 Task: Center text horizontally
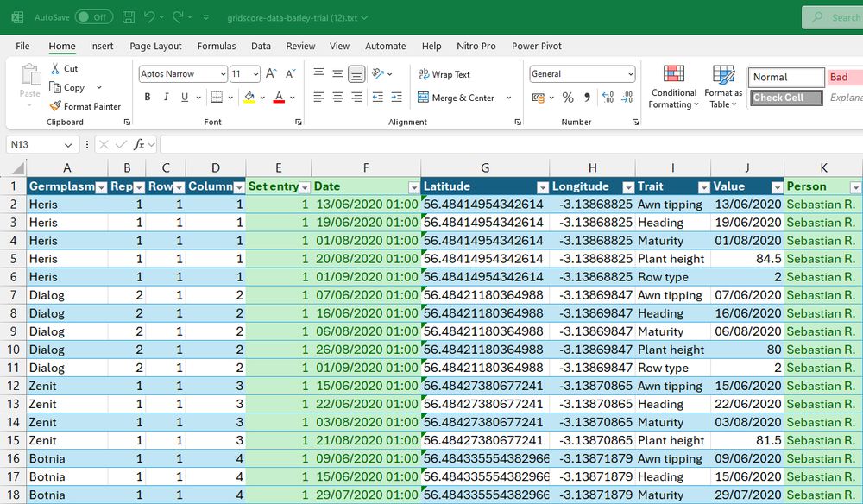click(337, 98)
